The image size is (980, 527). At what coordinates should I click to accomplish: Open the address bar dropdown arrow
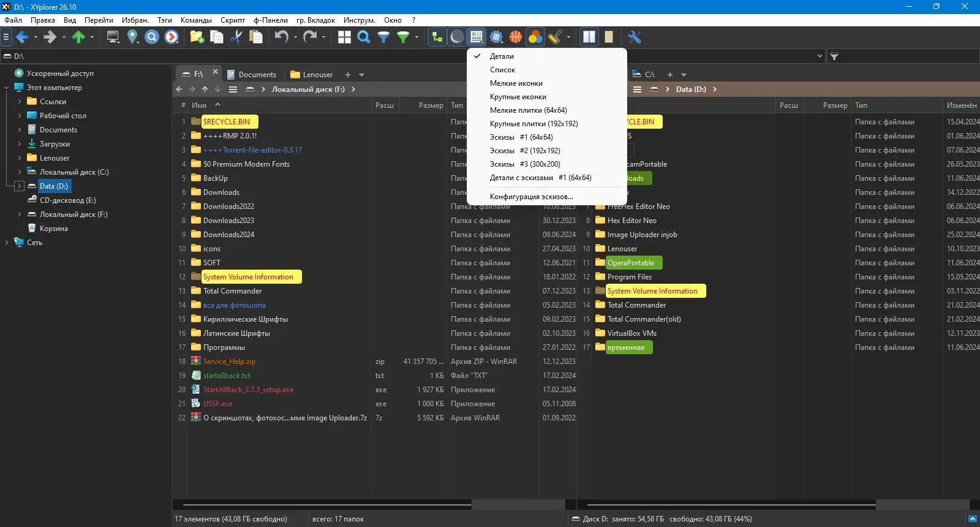(820, 56)
